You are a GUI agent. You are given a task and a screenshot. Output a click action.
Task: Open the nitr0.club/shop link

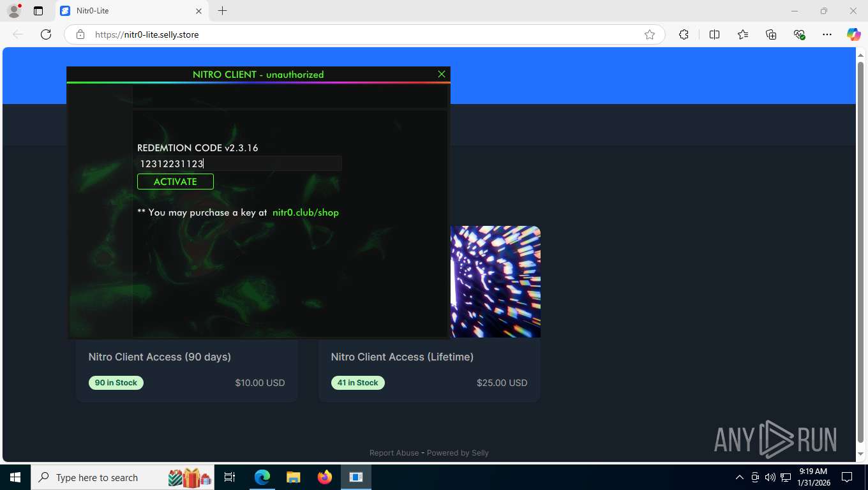click(x=306, y=212)
